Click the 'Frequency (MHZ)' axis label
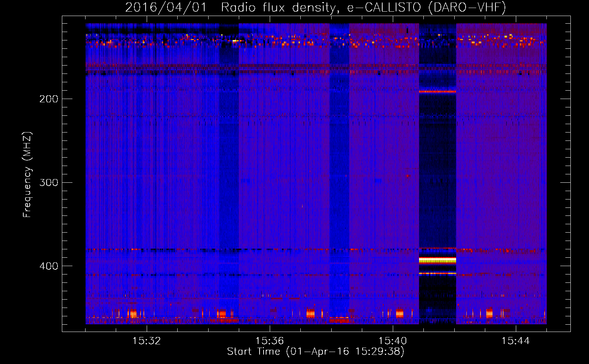 tap(28, 175)
